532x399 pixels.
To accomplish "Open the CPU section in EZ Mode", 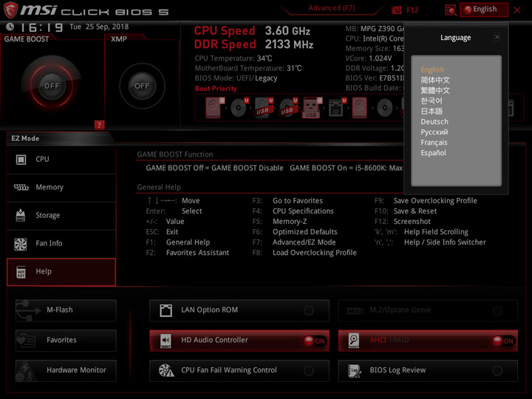I will (61, 160).
